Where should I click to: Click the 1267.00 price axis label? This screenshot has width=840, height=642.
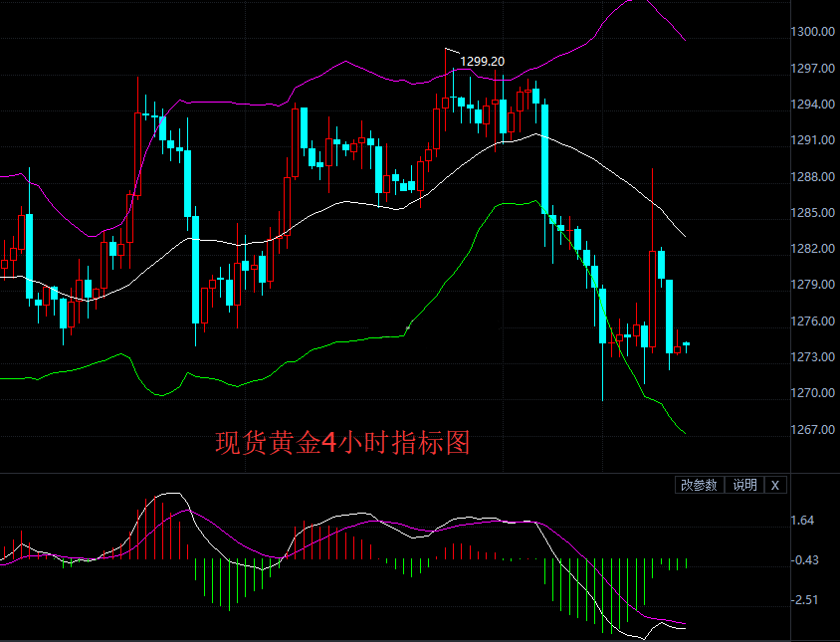click(813, 430)
